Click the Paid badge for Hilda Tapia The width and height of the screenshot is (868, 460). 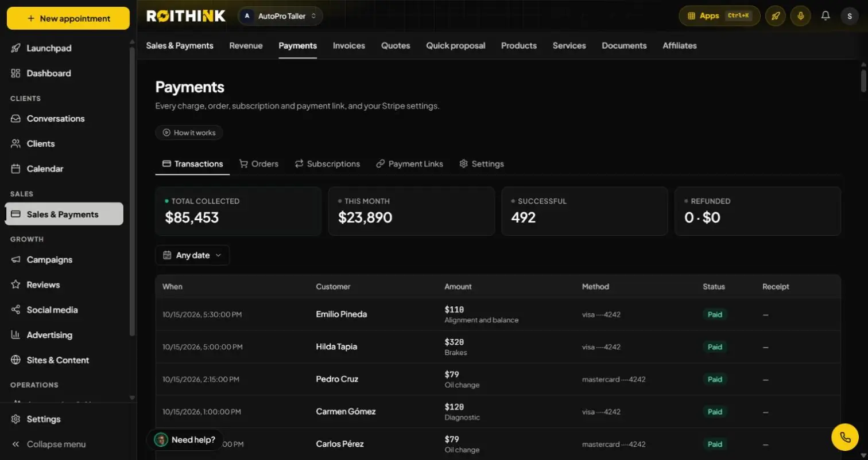[x=715, y=347]
